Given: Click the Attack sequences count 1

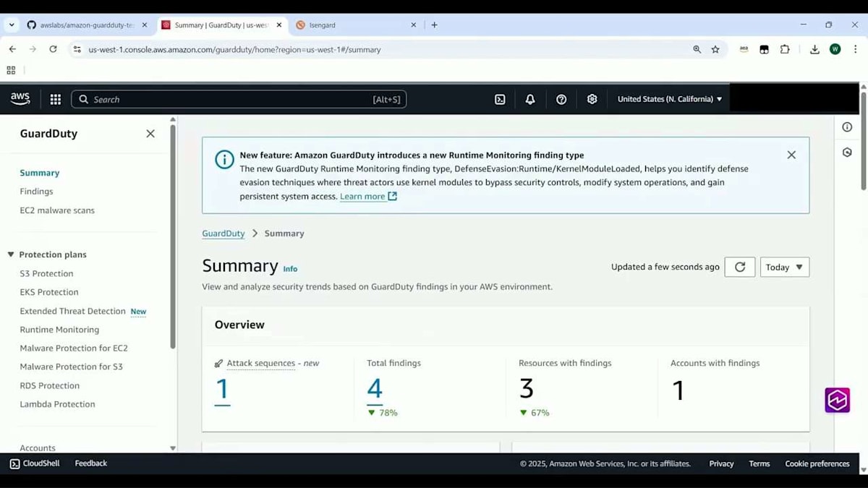Looking at the screenshot, I should 222,390.
